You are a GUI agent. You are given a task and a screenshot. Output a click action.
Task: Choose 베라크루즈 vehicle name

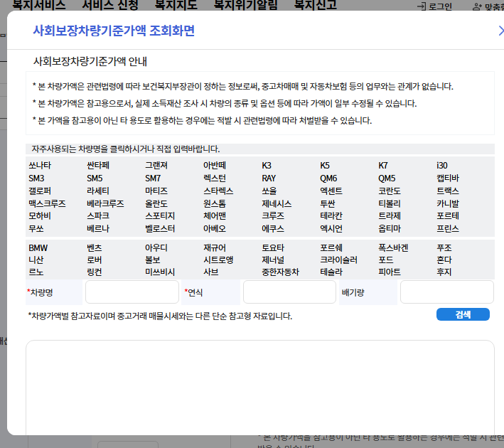click(x=105, y=203)
